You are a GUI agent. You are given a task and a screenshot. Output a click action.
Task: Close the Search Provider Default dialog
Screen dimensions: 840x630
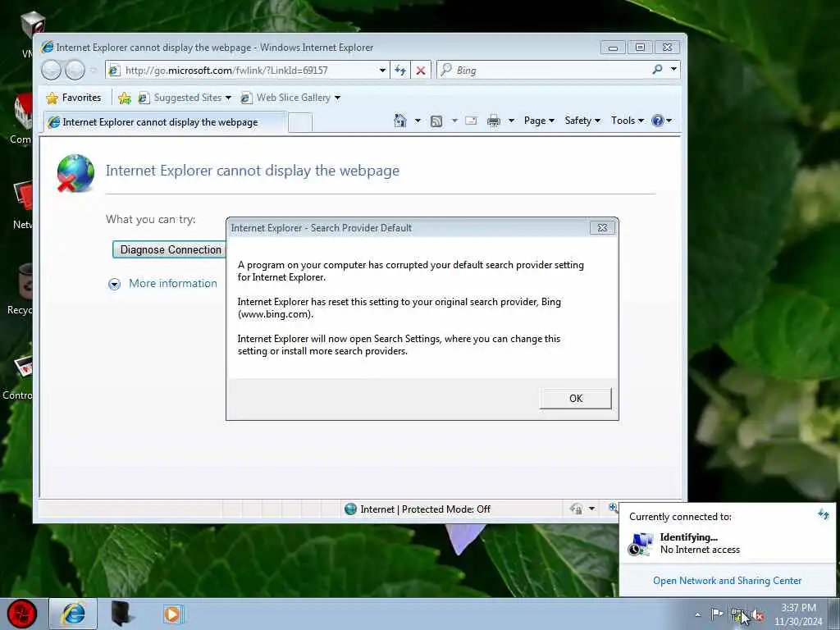(x=602, y=228)
